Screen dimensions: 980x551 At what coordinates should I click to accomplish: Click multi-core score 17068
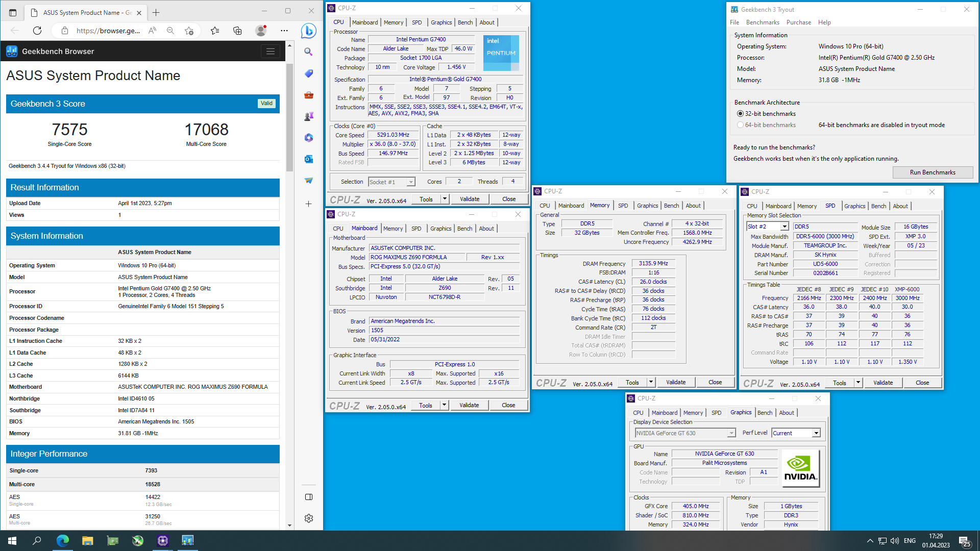pos(206,130)
